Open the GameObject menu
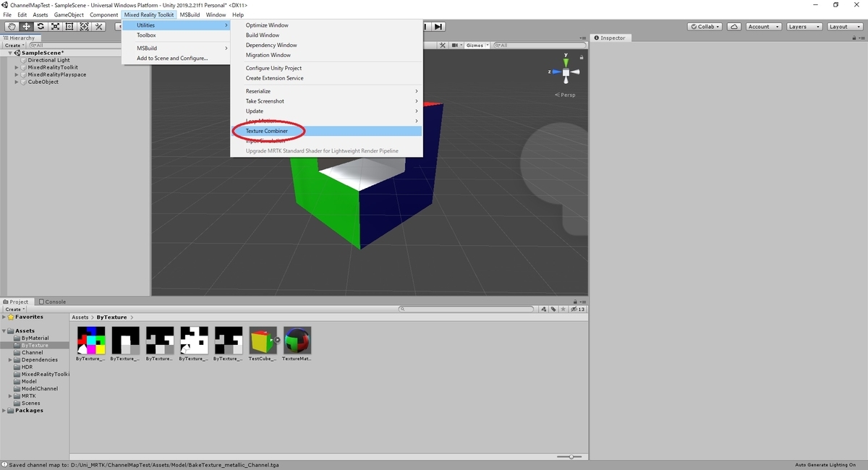Image resolution: width=868 pixels, height=470 pixels. click(x=69, y=14)
